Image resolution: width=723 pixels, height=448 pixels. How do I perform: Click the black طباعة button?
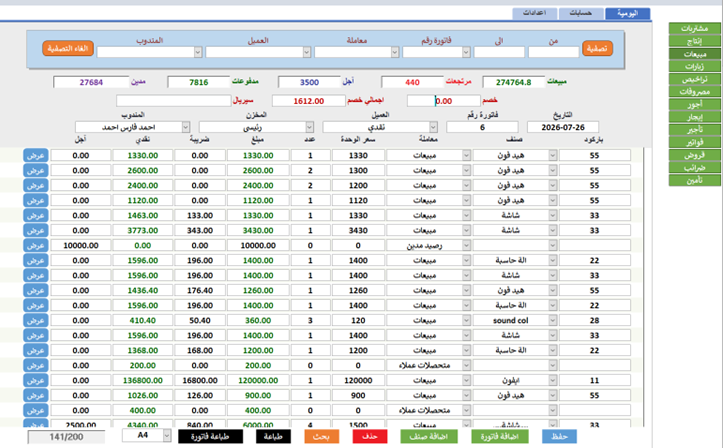(273, 436)
